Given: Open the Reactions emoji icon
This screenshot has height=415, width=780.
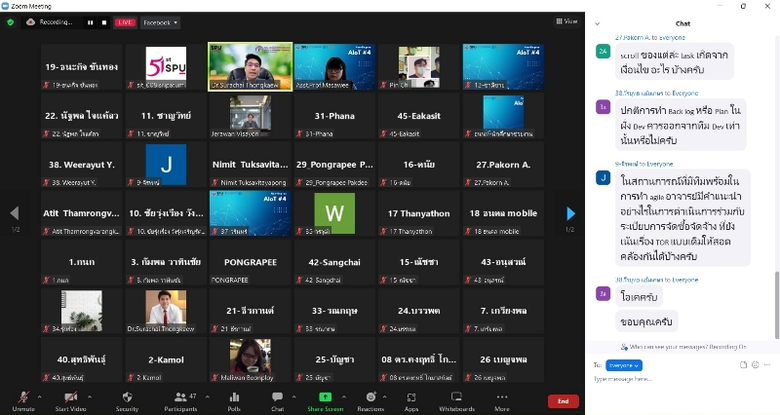Looking at the screenshot, I should 370,397.
